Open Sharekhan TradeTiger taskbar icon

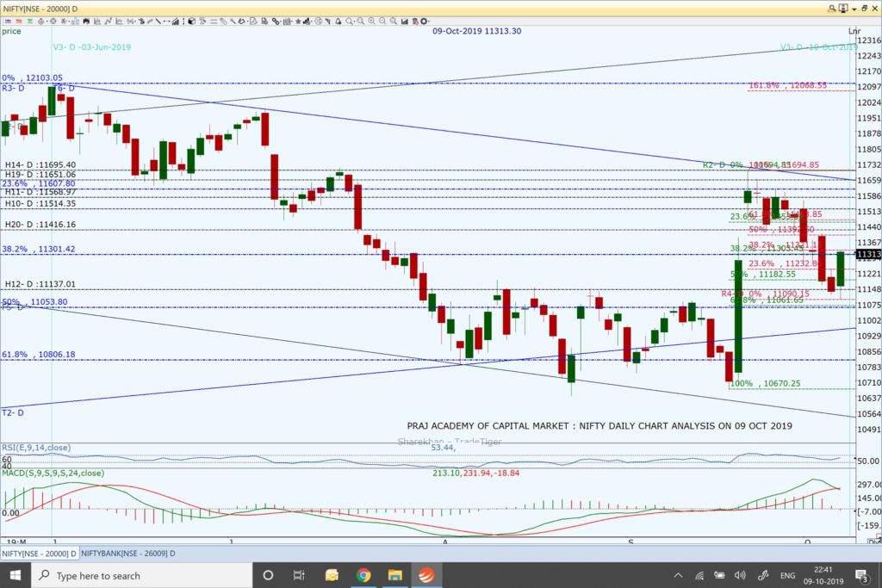[426, 575]
